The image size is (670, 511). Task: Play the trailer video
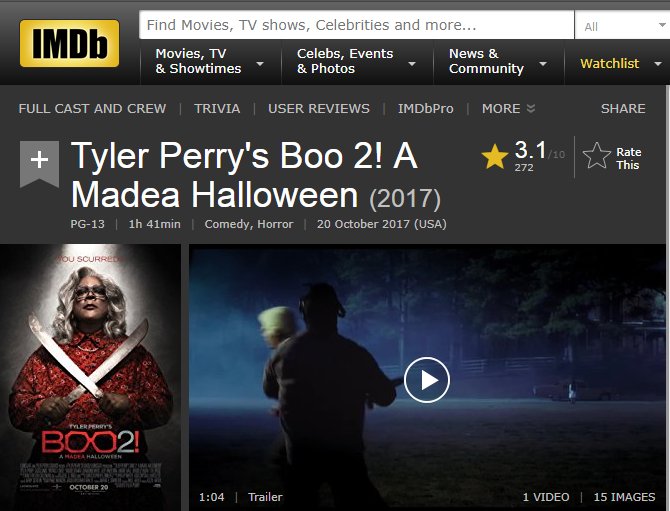pos(426,380)
